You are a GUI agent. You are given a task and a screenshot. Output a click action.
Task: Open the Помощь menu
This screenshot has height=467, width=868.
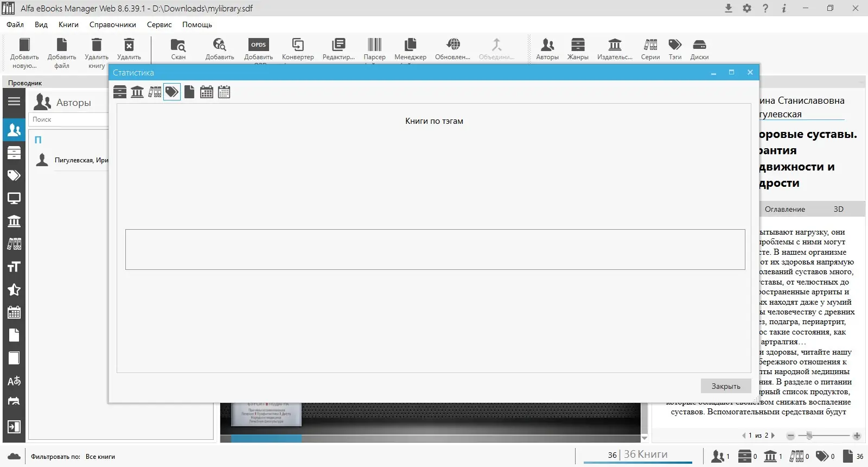(197, 24)
